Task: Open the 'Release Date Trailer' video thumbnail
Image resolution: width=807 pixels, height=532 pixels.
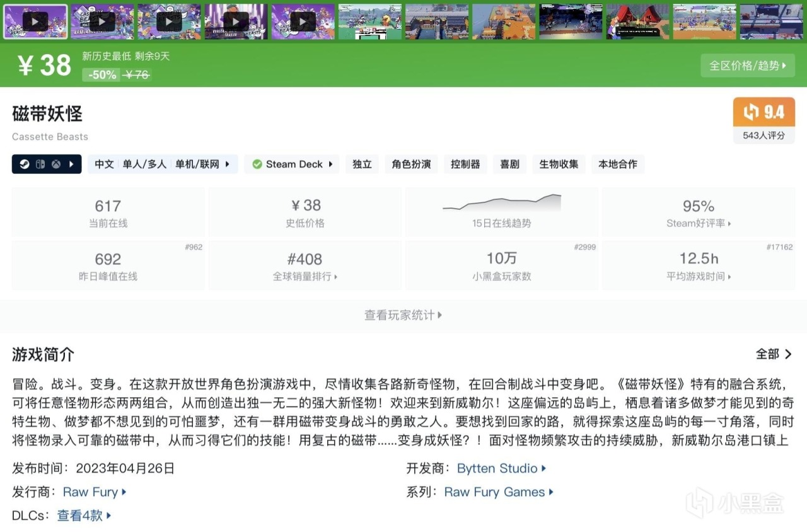Action: [x=236, y=21]
